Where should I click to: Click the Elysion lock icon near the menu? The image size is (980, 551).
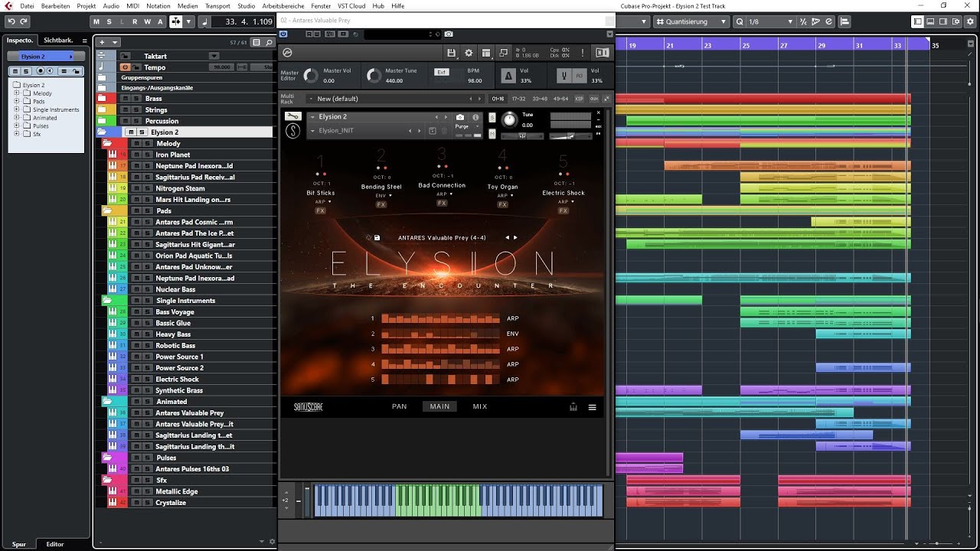(x=573, y=407)
